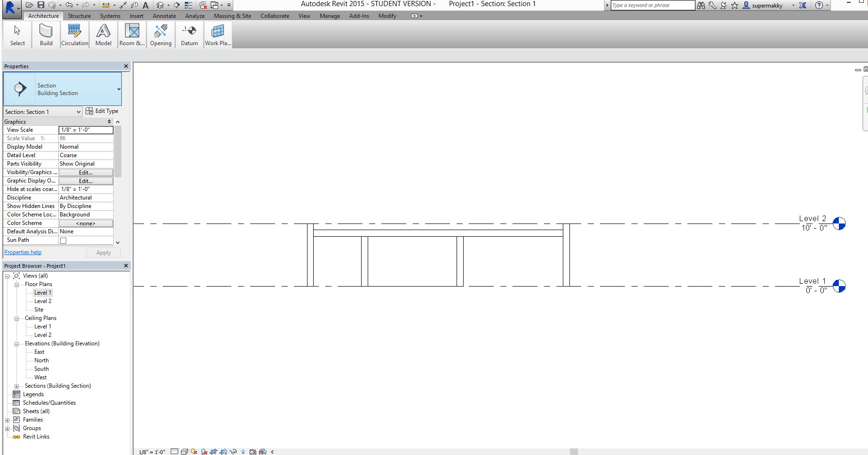Click Switch Windows icon
The image size is (868, 455).
click(x=214, y=5)
